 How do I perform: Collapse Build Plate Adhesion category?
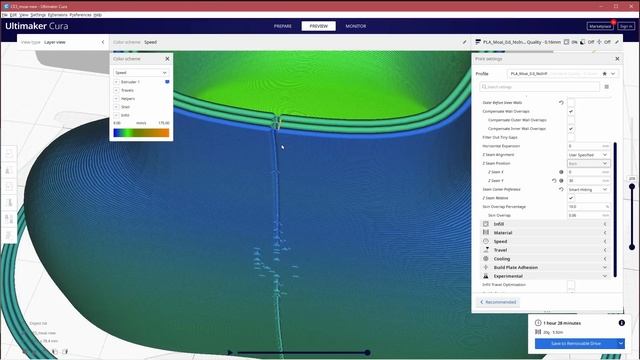(x=545, y=267)
